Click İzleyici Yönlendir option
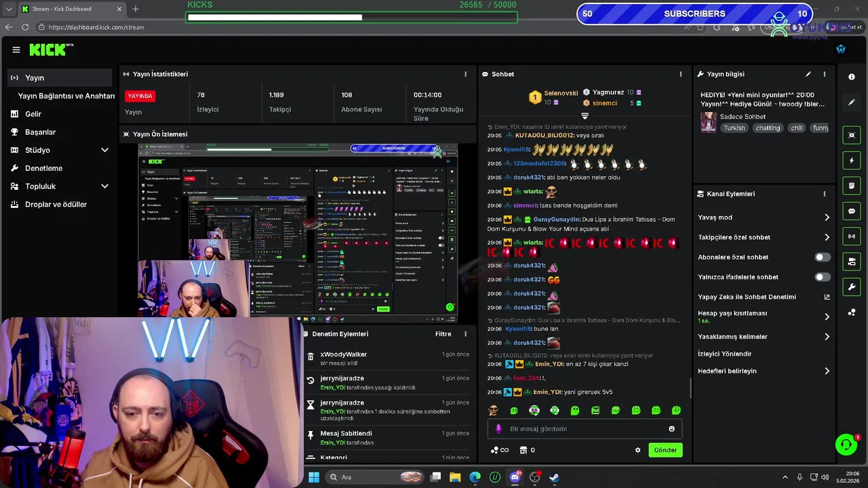The width and height of the screenshot is (868, 488). pyautogui.click(x=725, y=354)
